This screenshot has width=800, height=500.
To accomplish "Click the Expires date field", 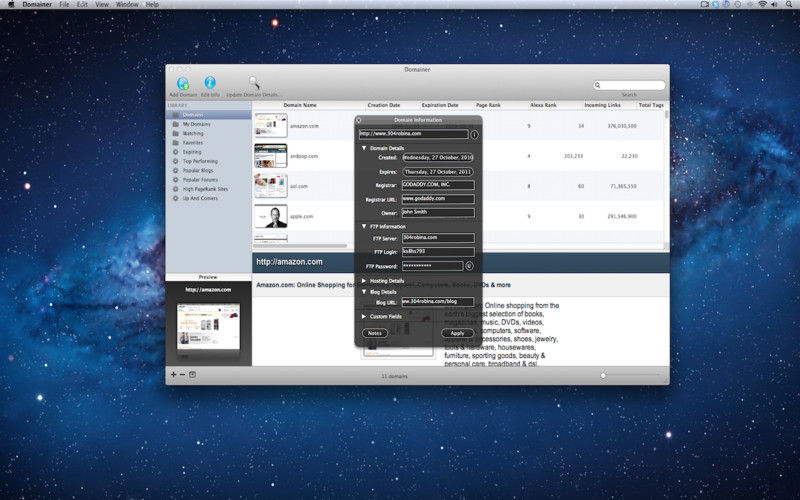I will [438, 172].
